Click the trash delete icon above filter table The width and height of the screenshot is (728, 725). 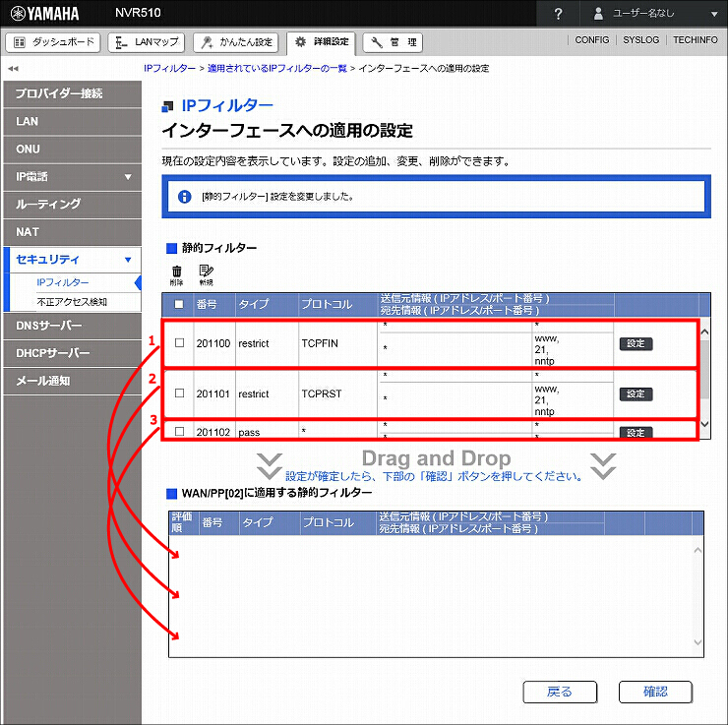[x=176, y=274]
